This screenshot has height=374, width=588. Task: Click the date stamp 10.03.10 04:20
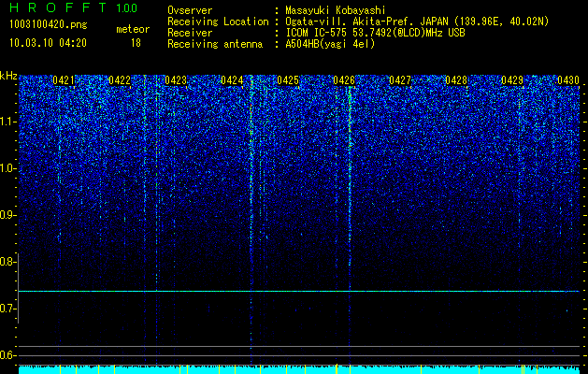(48, 43)
